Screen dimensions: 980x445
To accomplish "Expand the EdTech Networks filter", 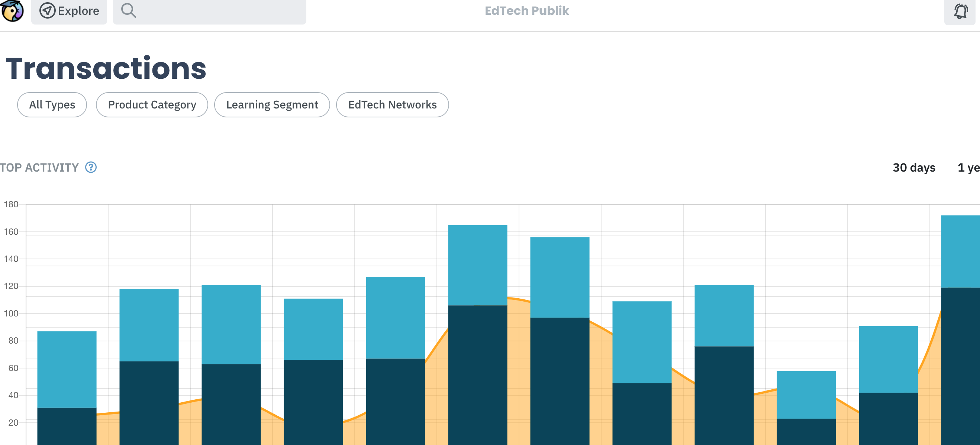I will pyautogui.click(x=392, y=104).
